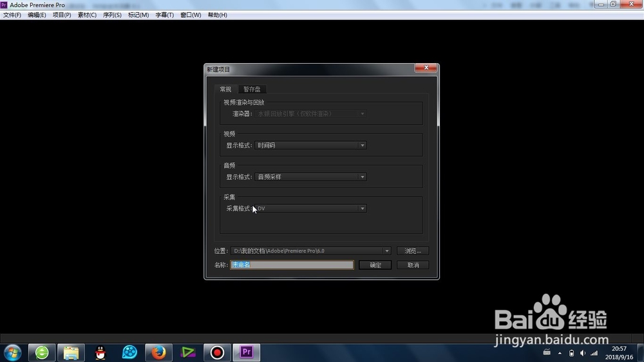This screenshot has height=362, width=644.
Task: Open the green triangle player taskbar icon
Action: 187,352
